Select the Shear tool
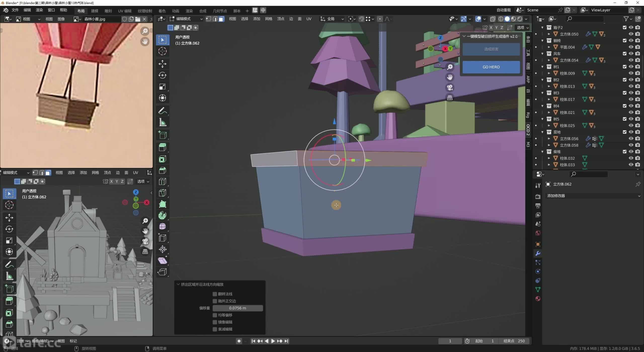 point(163,261)
